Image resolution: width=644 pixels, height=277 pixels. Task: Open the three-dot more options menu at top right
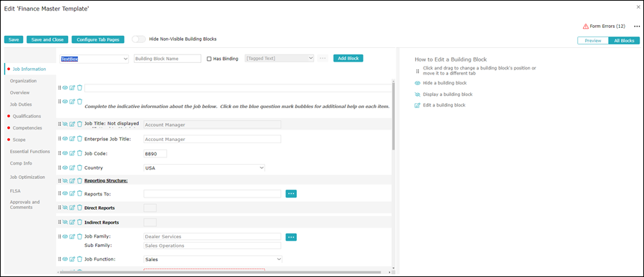[x=637, y=26]
